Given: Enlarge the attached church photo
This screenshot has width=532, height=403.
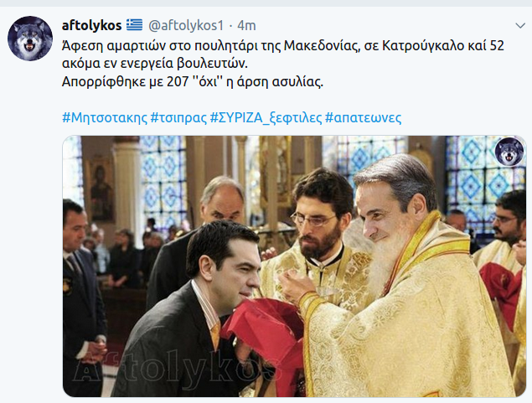Looking at the screenshot, I should (x=294, y=266).
